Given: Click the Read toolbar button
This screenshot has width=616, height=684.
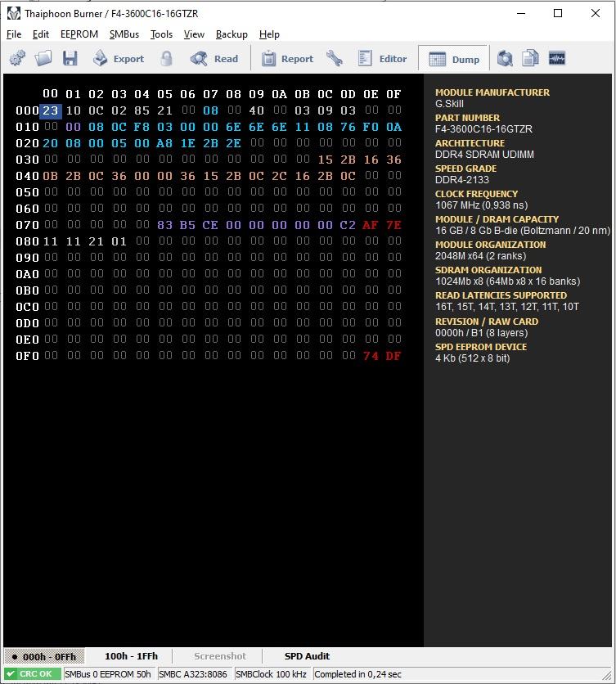Looking at the screenshot, I should [x=214, y=58].
